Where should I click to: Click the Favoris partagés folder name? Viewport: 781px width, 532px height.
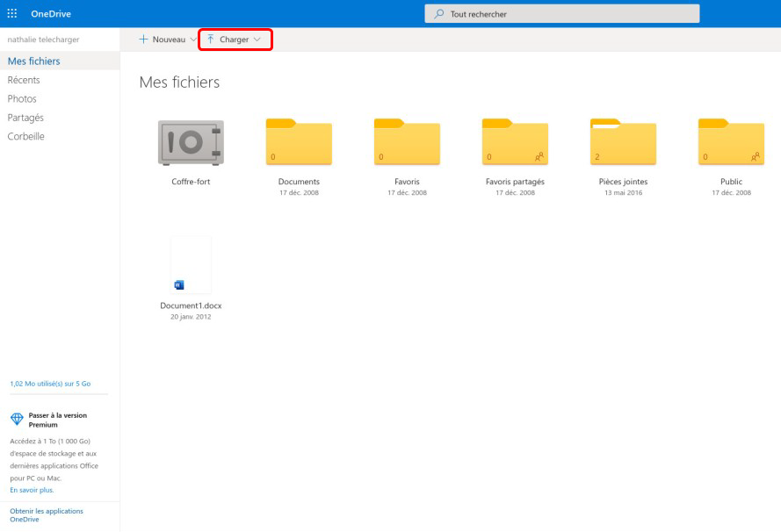point(515,182)
